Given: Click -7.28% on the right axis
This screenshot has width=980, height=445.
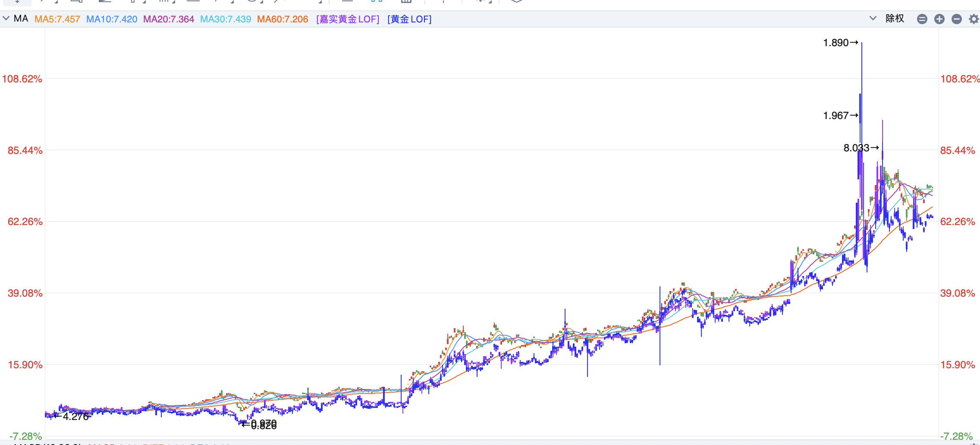Looking at the screenshot, I should (x=956, y=436).
